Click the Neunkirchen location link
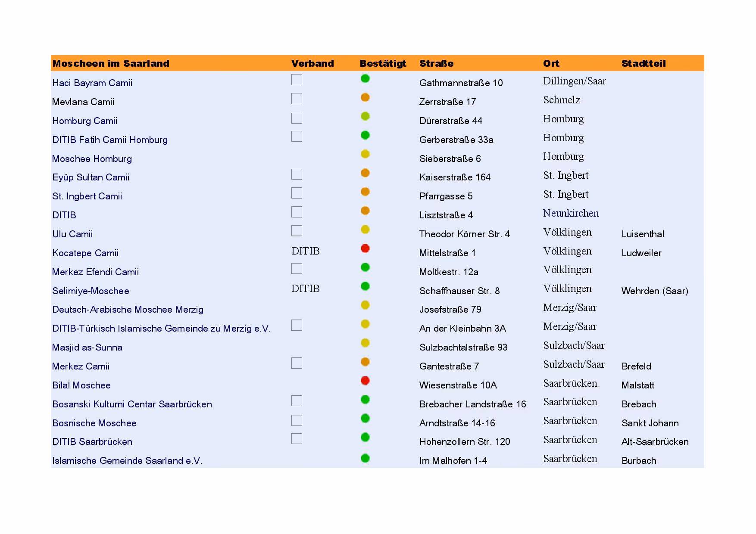Viewport: 756px width, 534px height. tap(571, 213)
